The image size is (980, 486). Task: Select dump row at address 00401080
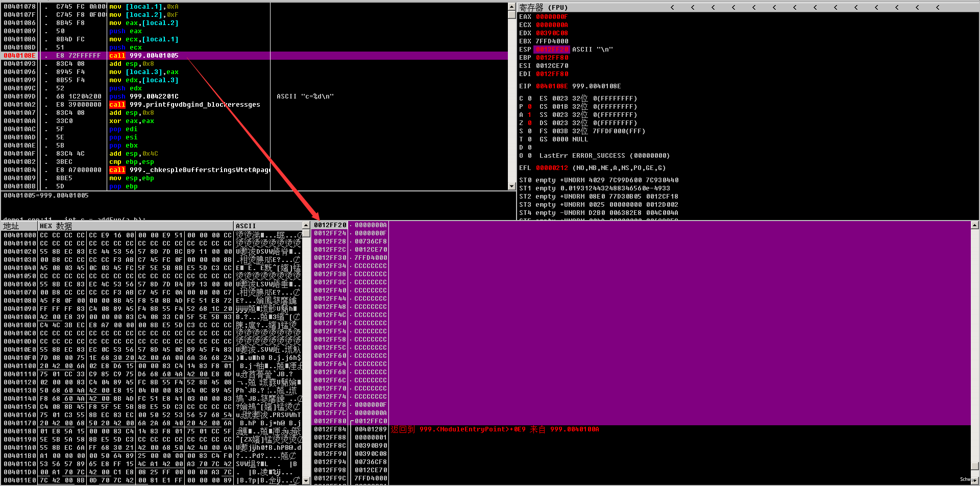(x=152, y=301)
